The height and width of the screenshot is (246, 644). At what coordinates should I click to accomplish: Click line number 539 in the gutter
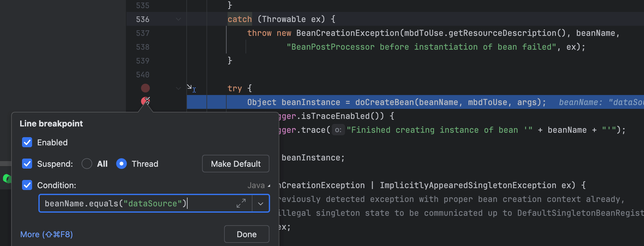point(143,61)
